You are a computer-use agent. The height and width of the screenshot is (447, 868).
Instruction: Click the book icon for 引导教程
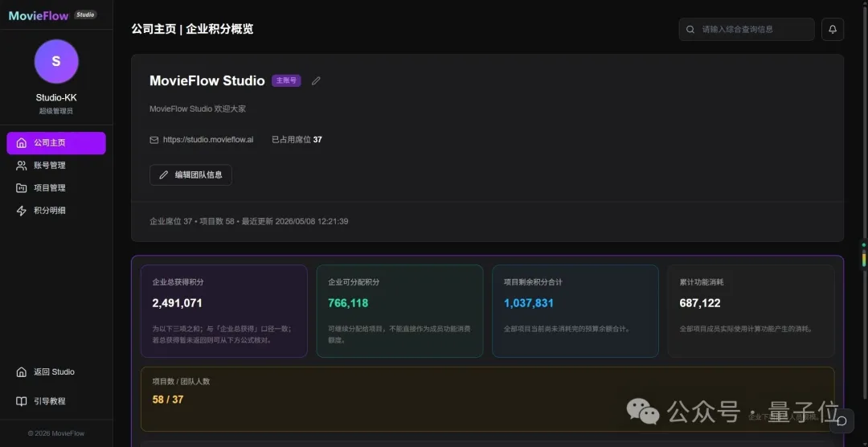22,401
